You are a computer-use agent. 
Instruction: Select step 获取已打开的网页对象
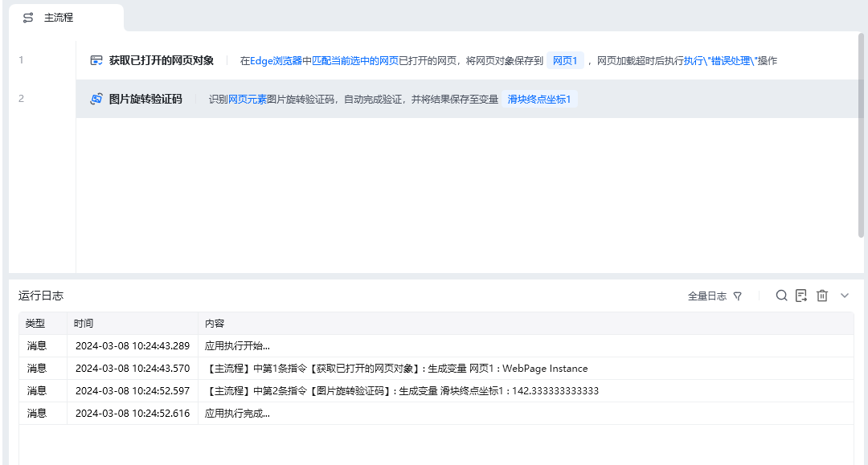(x=470, y=60)
